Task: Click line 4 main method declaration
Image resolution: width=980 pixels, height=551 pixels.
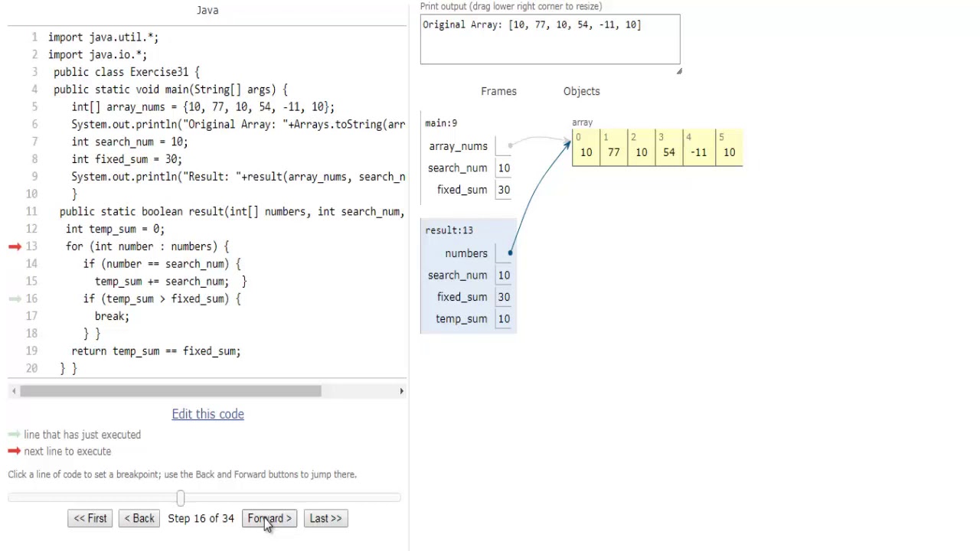Action: click(171, 90)
